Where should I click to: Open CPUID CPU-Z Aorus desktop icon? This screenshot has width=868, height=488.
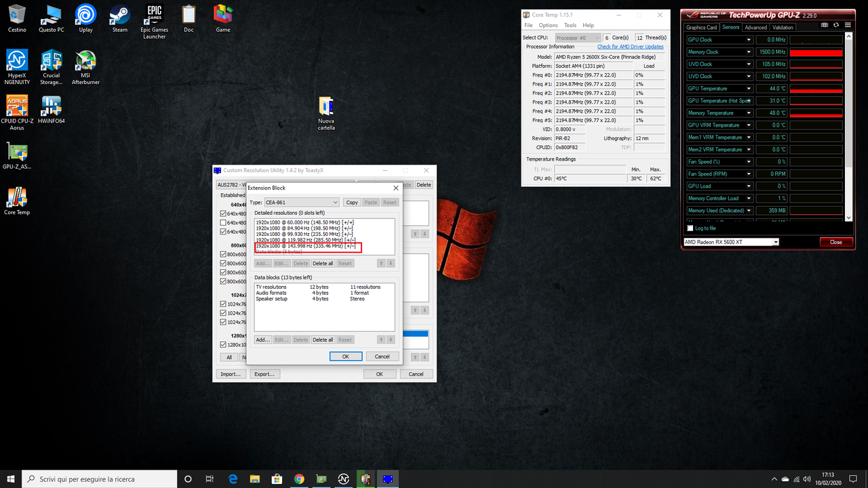pyautogui.click(x=17, y=113)
